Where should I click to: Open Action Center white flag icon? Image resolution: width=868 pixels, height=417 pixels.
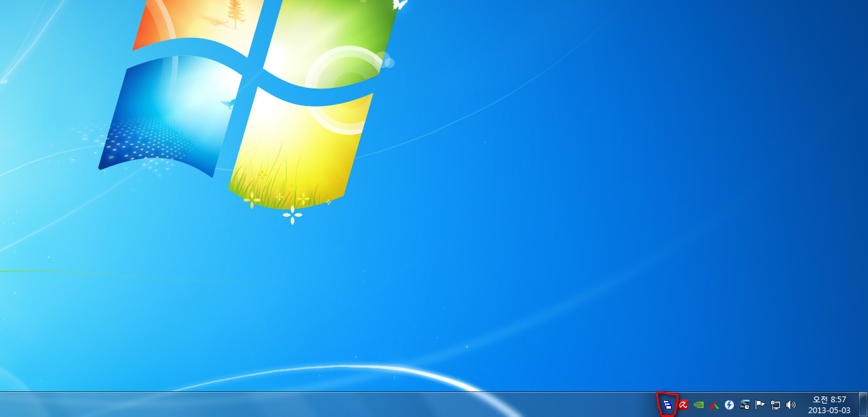(760, 405)
